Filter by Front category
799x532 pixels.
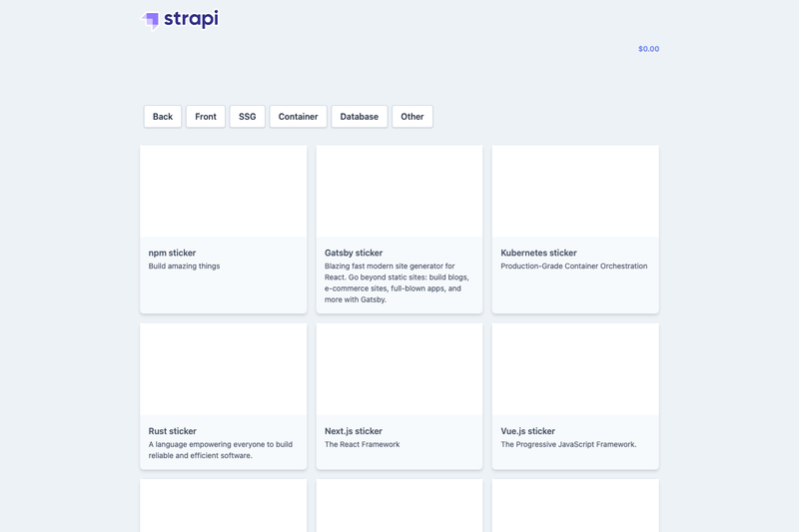tap(206, 117)
